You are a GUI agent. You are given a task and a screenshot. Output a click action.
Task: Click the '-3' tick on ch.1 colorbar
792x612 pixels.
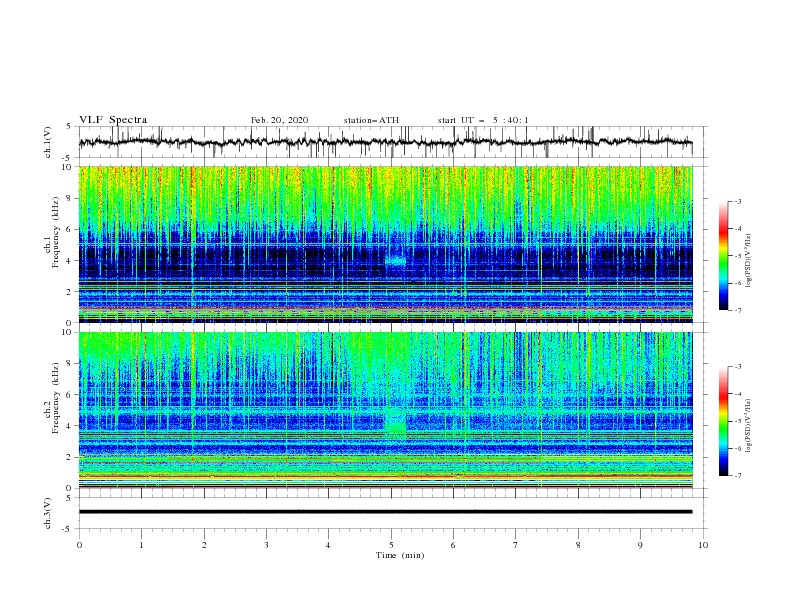pos(737,201)
